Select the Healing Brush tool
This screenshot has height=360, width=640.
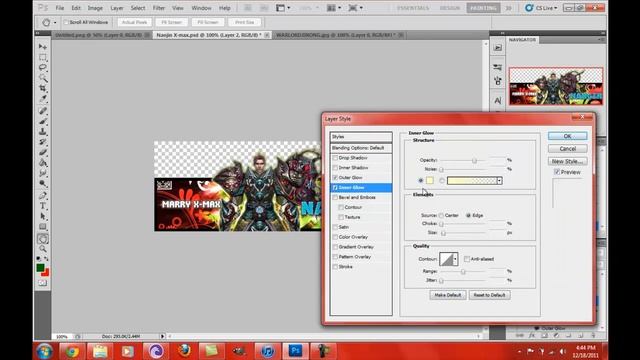[42, 111]
